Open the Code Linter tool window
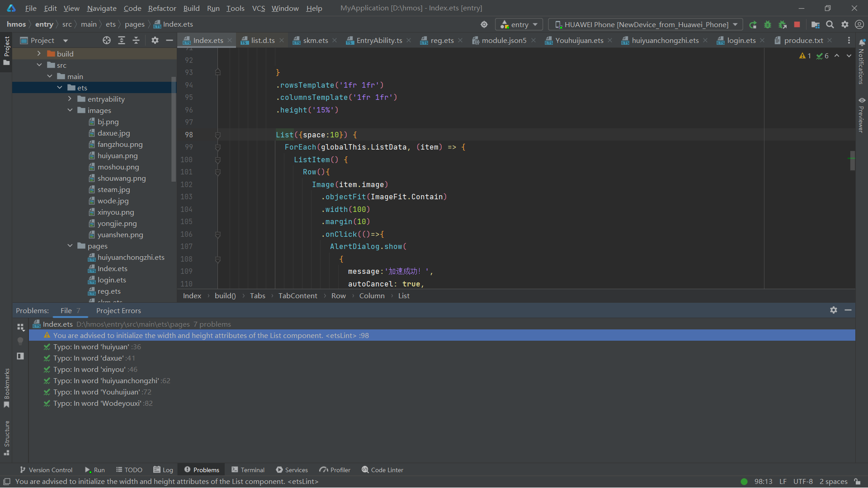Image resolution: width=868 pixels, height=488 pixels. 382,470
